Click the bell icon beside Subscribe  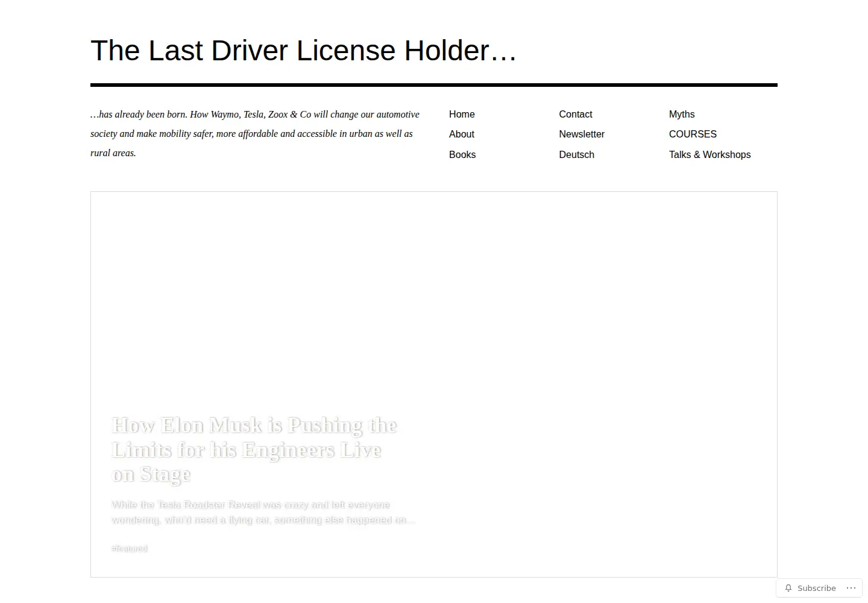pyautogui.click(x=788, y=588)
